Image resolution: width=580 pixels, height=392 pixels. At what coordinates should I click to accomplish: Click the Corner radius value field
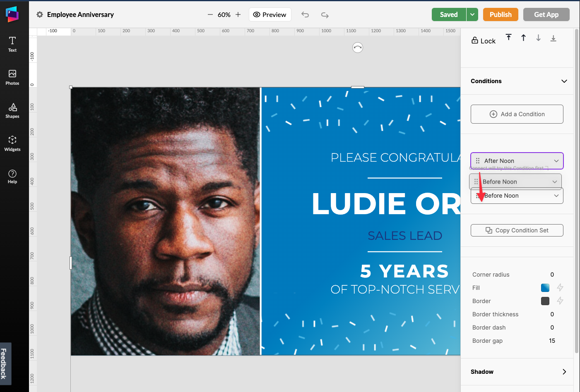tap(552, 275)
